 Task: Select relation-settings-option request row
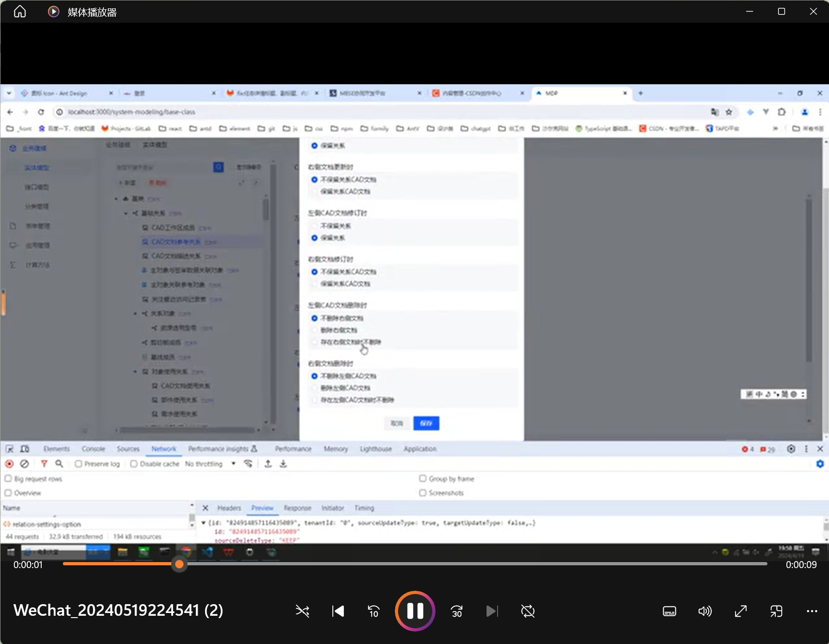(x=95, y=524)
